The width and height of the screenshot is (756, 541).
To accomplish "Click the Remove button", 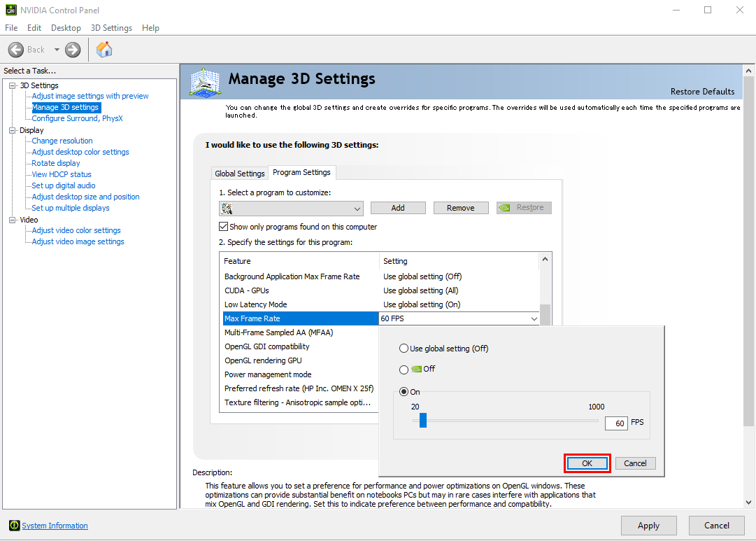I will 460,208.
